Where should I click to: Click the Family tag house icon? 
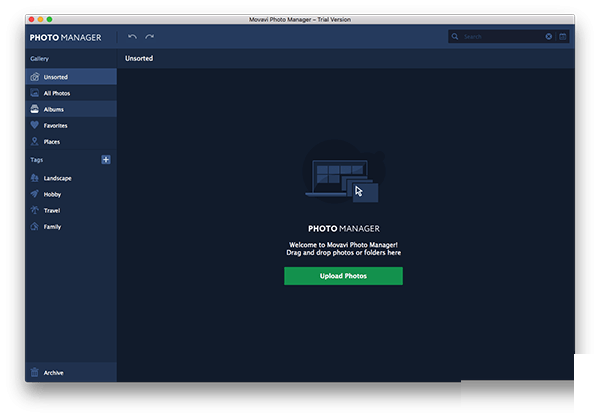(35, 227)
